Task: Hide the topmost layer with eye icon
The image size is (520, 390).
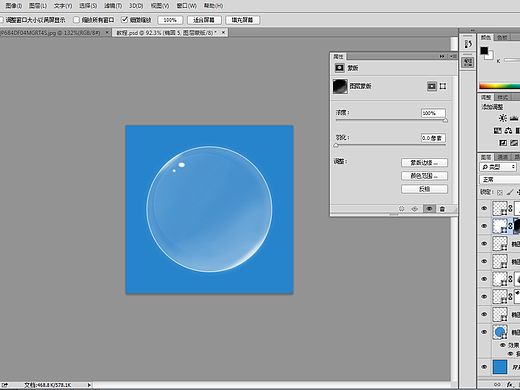Action: tap(484, 208)
